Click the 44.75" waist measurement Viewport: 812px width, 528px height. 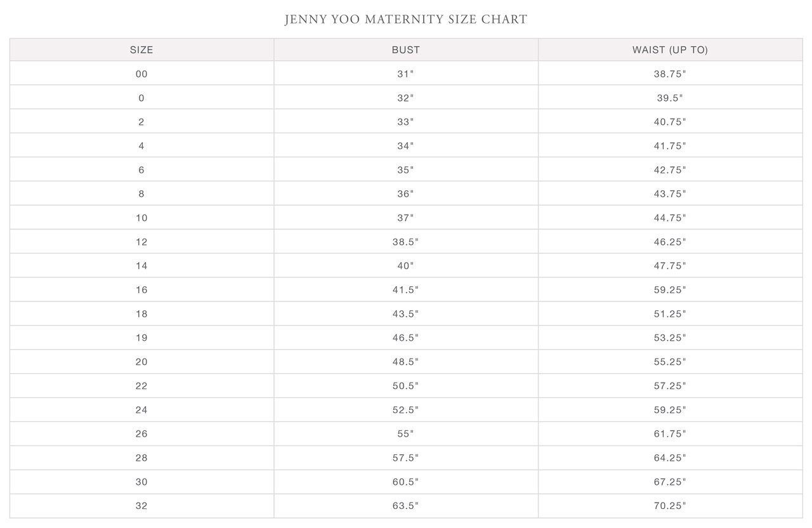tap(670, 218)
